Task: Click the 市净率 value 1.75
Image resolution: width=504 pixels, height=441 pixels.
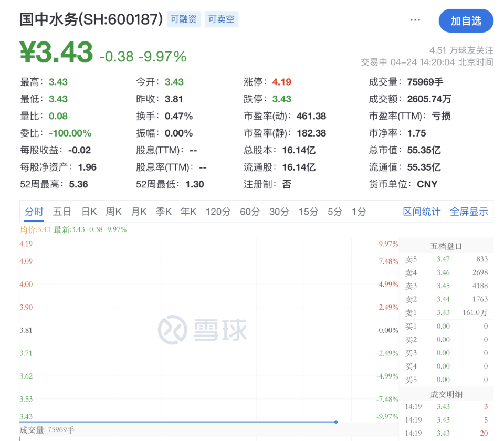Action: tap(416, 133)
